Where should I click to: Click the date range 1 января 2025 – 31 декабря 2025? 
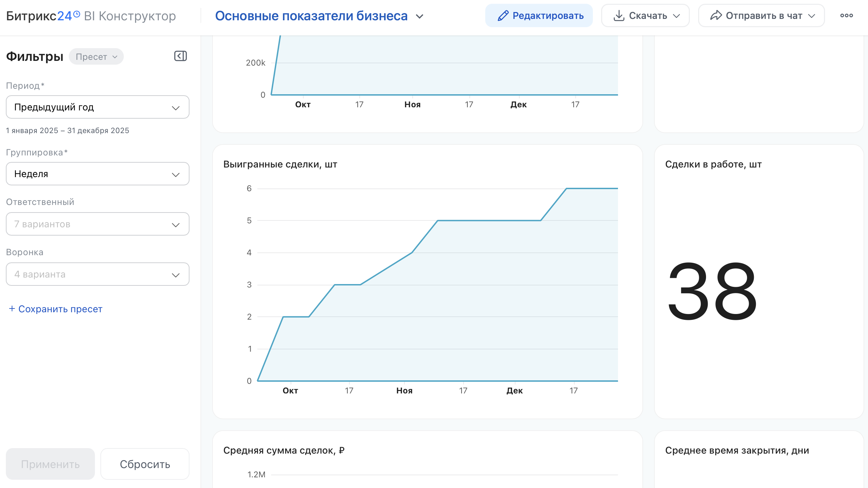pyautogui.click(x=68, y=131)
